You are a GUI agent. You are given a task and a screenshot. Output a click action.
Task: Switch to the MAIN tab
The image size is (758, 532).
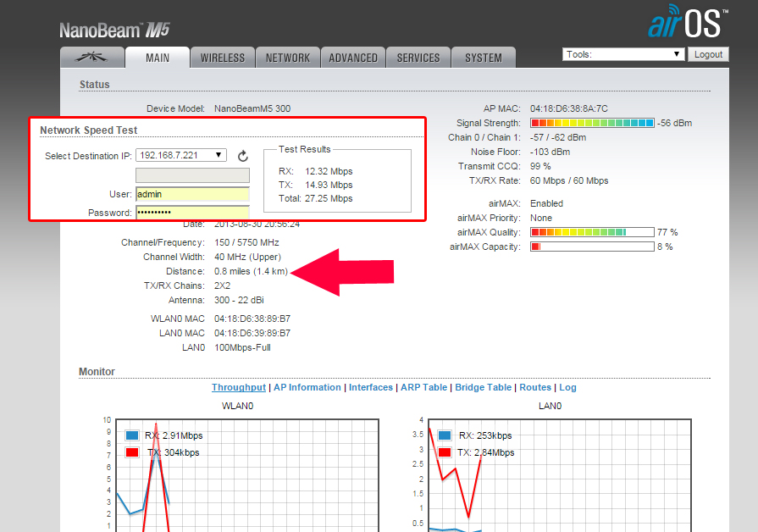pyautogui.click(x=158, y=58)
